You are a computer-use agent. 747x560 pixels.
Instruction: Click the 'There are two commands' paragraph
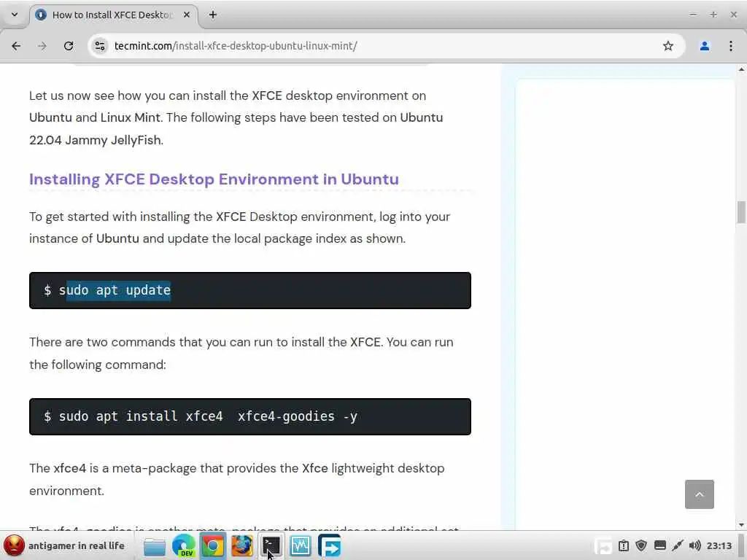tap(241, 354)
